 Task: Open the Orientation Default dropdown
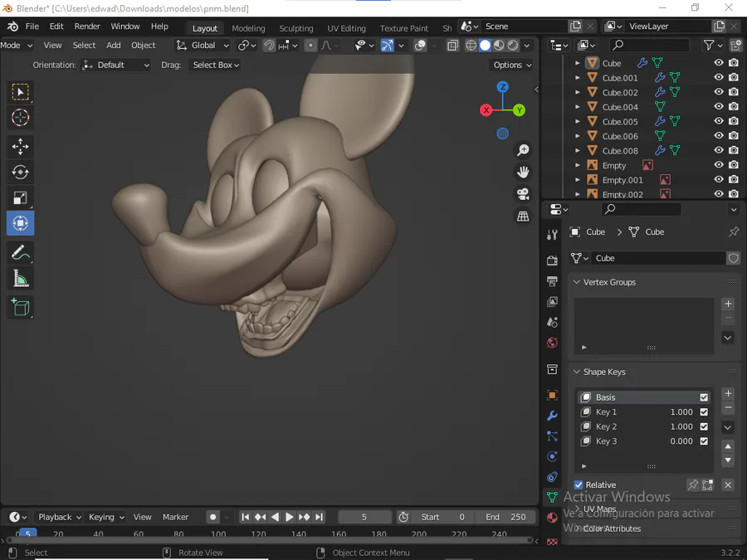pyautogui.click(x=115, y=65)
